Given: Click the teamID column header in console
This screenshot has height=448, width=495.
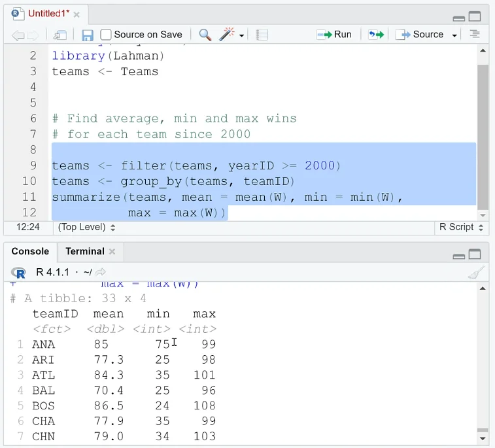Looking at the screenshot, I should [55, 314].
